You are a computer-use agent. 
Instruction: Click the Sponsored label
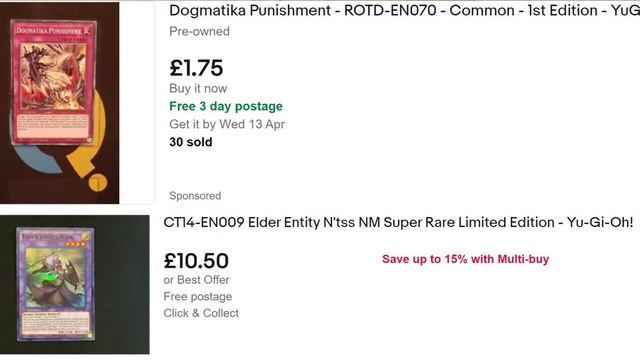click(x=195, y=196)
